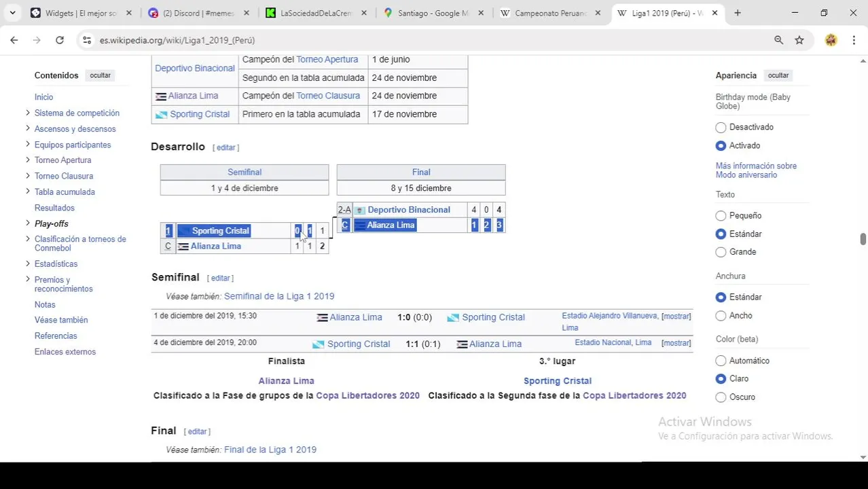Select Automático color mode
The width and height of the screenshot is (868, 489).
pyautogui.click(x=721, y=361)
